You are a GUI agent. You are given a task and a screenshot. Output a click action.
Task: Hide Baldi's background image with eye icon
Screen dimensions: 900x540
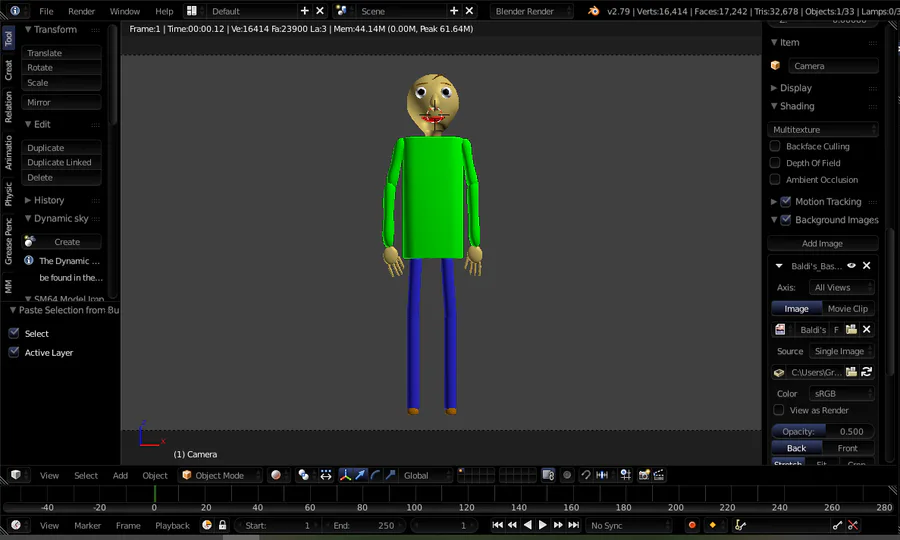click(852, 266)
